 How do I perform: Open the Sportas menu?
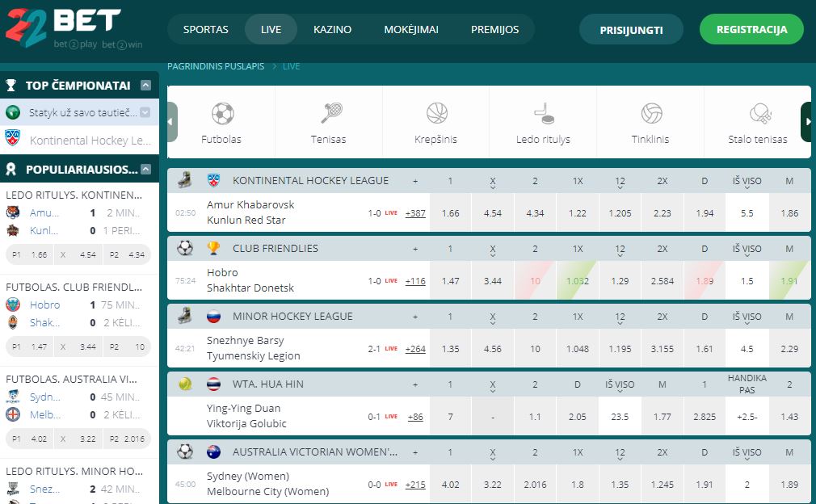point(205,29)
